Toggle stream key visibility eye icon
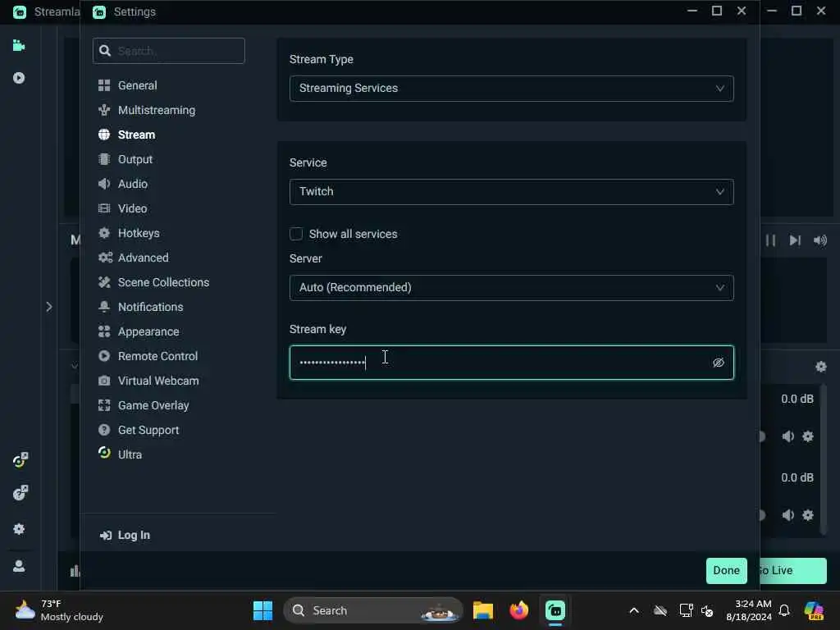The image size is (840, 630). point(719,363)
